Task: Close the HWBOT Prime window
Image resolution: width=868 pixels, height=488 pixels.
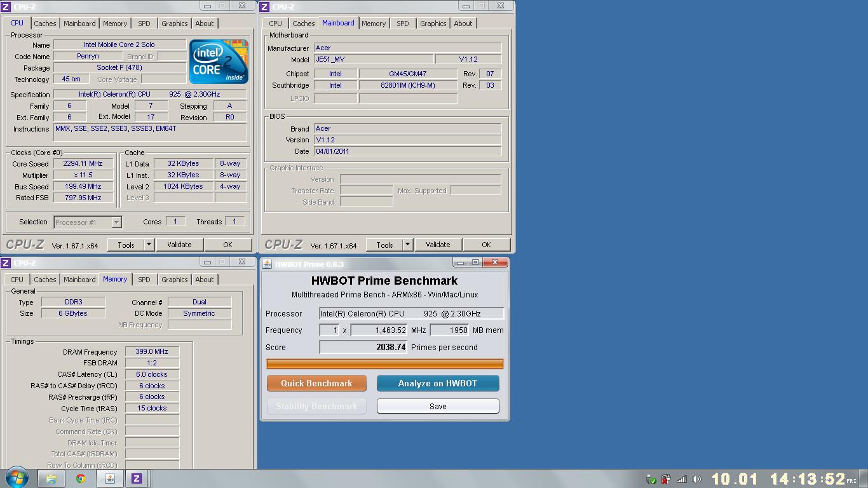Action: click(x=495, y=262)
